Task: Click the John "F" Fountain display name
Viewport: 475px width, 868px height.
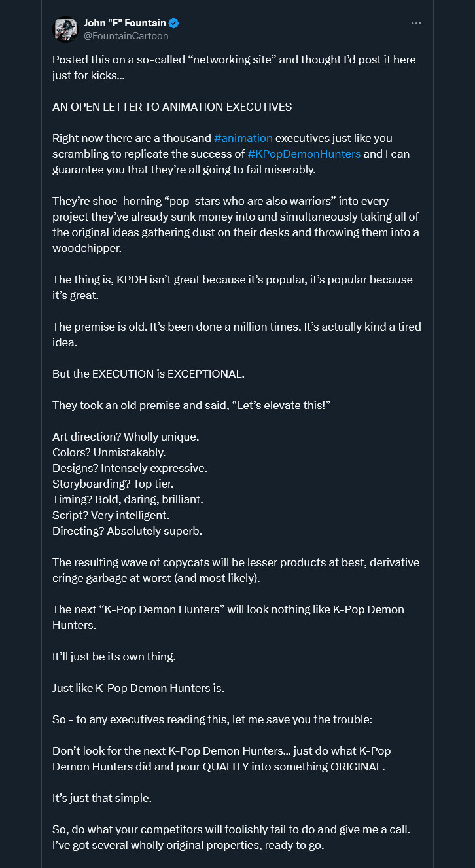Action: coord(124,24)
